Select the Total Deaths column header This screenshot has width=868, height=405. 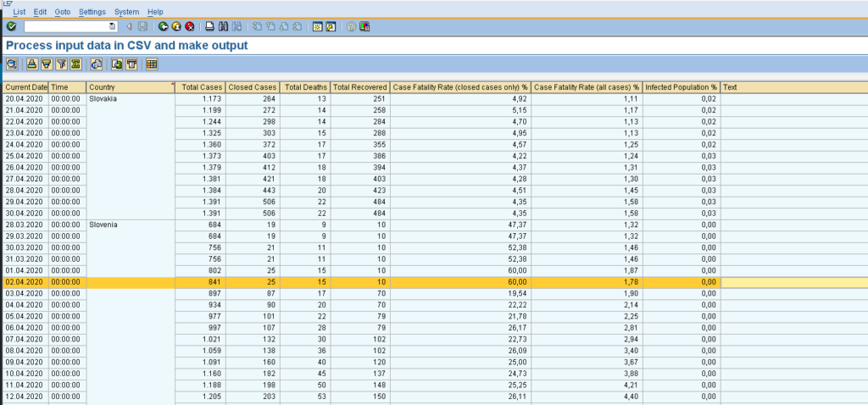pos(304,87)
